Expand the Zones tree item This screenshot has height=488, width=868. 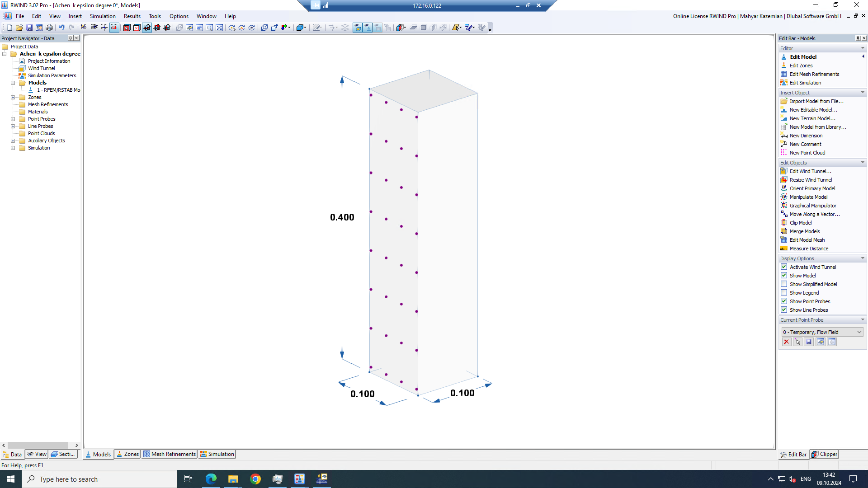[13, 97]
